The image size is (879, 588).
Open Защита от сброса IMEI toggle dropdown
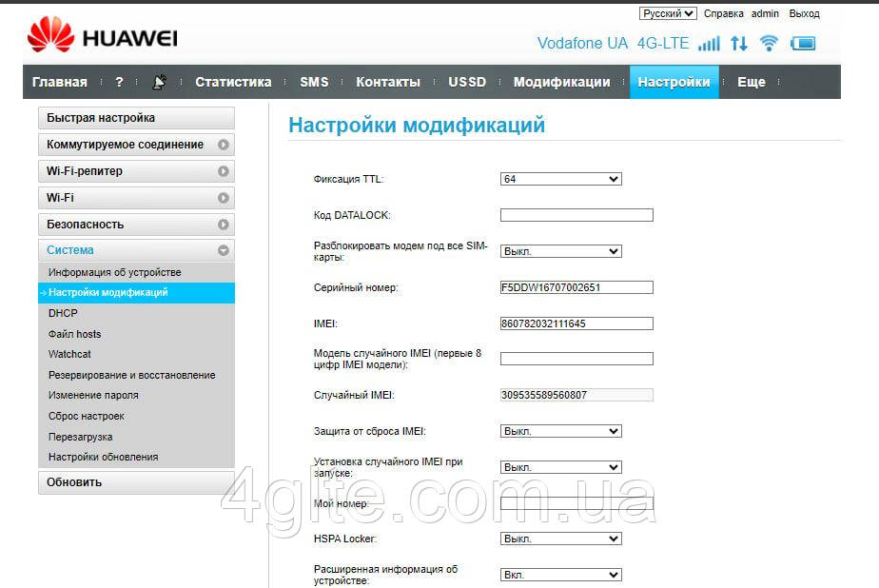(560, 431)
